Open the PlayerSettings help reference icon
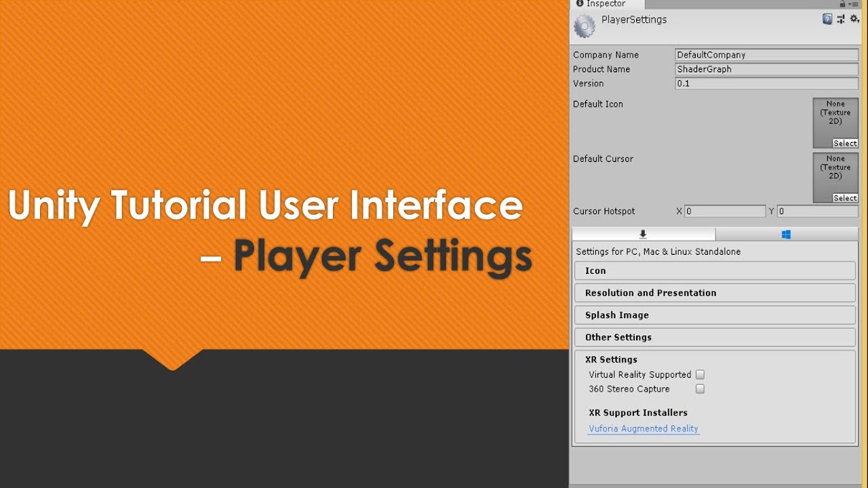 [x=827, y=20]
